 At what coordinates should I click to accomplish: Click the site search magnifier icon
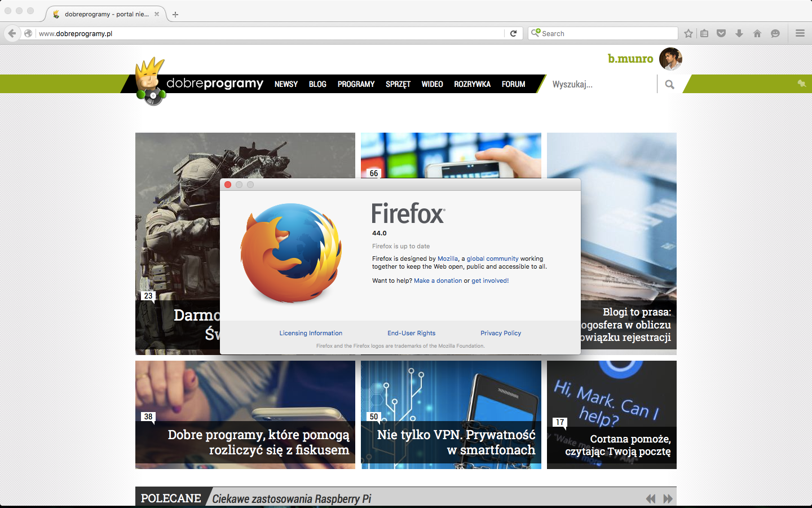[x=669, y=85]
